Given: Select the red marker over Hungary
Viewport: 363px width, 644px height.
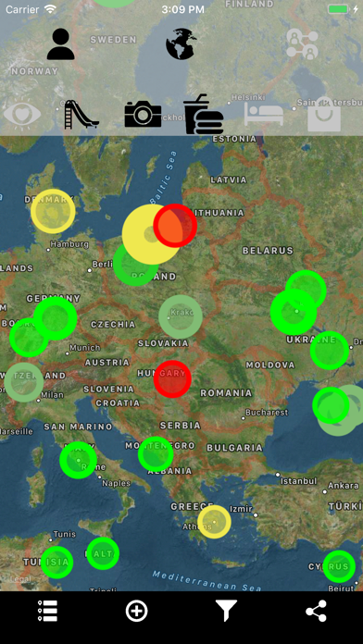Looking at the screenshot, I should (x=172, y=379).
